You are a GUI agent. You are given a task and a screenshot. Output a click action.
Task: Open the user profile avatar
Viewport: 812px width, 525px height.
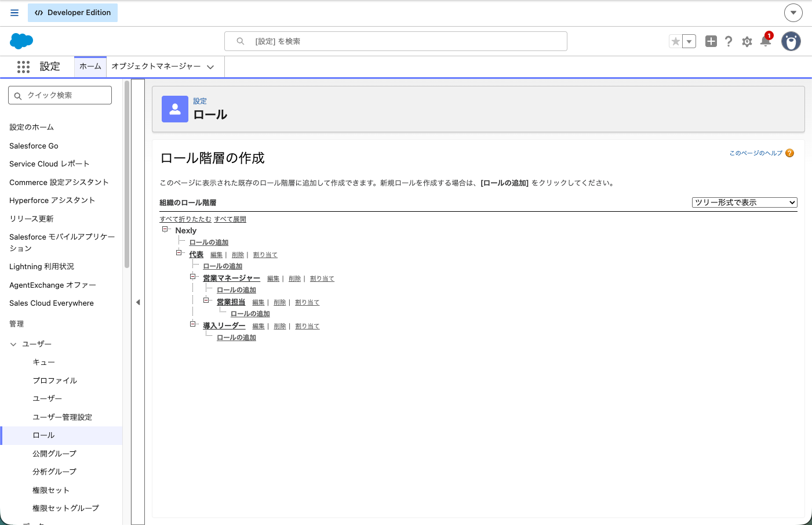coord(791,41)
